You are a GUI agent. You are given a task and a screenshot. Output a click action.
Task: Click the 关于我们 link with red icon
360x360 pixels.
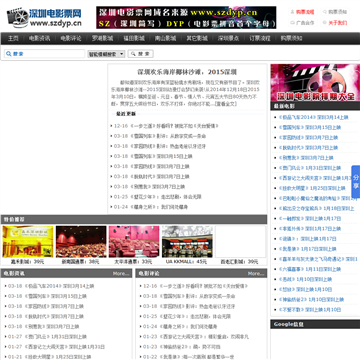[x=335, y=23]
